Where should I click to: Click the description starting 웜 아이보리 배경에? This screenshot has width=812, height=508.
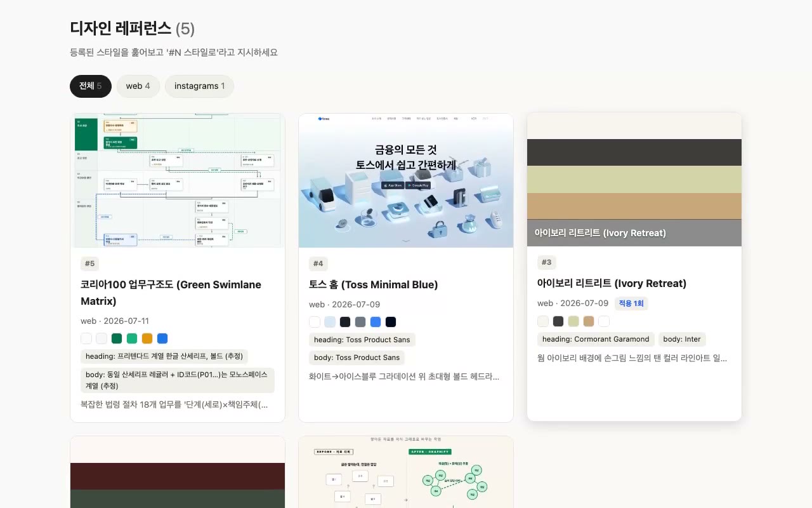[x=632, y=358]
